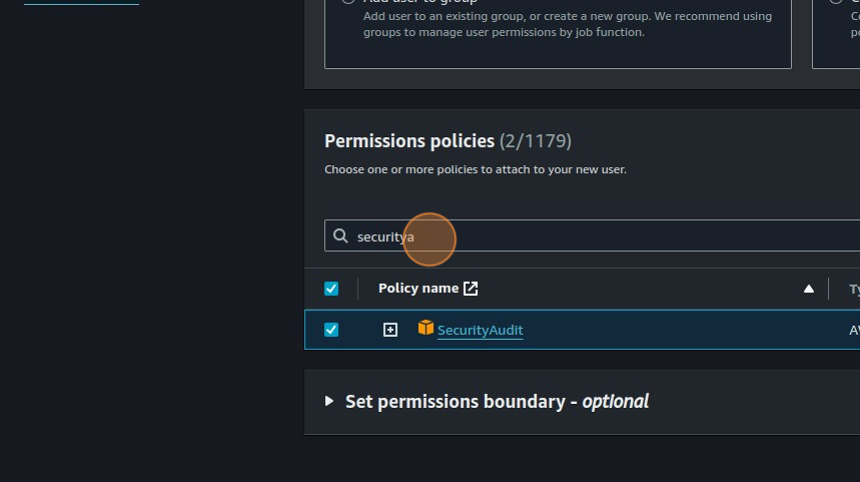The image size is (860, 482).
Task: Expand the Set permissions boundary triangle
Action: 329,401
